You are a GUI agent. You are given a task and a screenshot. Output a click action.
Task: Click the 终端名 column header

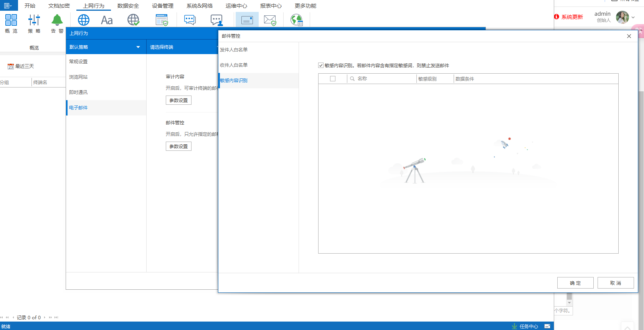tap(40, 82)
